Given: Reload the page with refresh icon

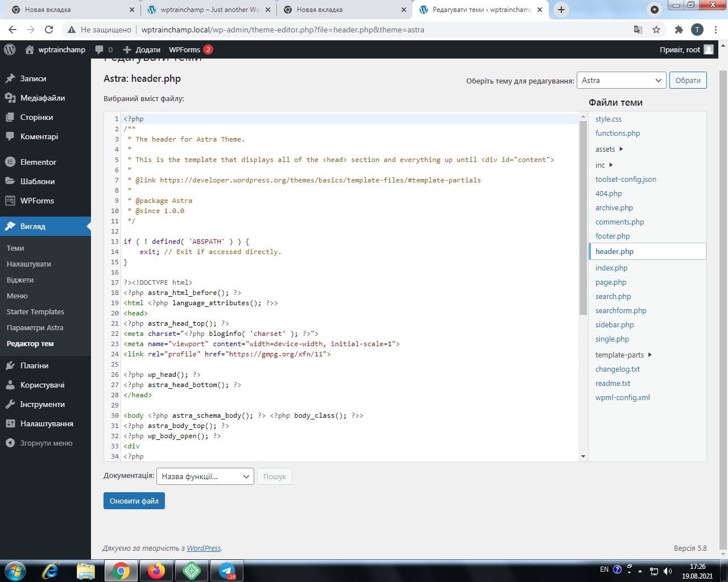Looking at the screenshot, I should (49, 30).
